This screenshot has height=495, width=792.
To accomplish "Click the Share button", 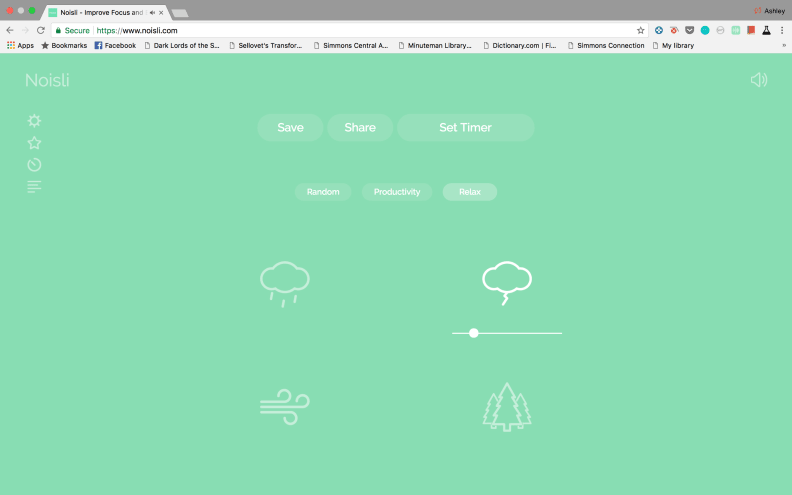I will [360, 127].
